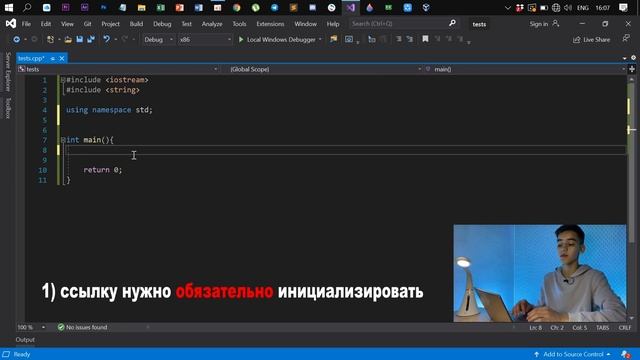
Task: Click the Navigate Backward arrow in toolbar
Action: pos(16,40)
